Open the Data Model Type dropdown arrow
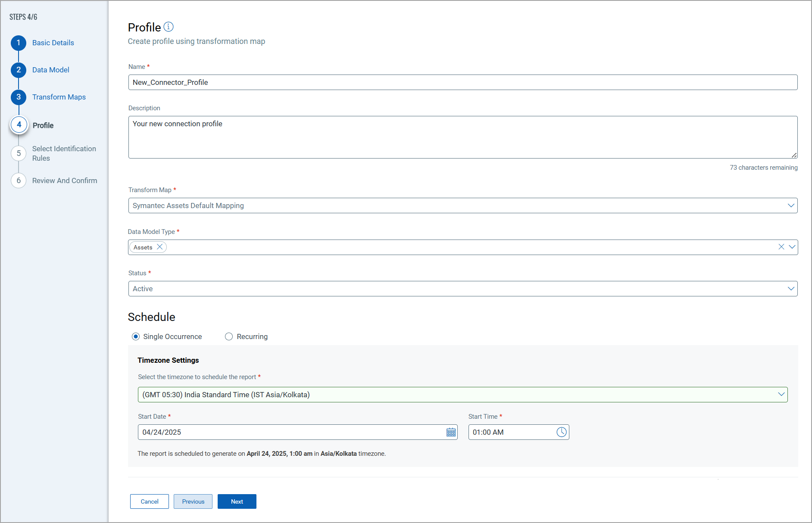The image size is (812, 523). (x=792, y=247)
